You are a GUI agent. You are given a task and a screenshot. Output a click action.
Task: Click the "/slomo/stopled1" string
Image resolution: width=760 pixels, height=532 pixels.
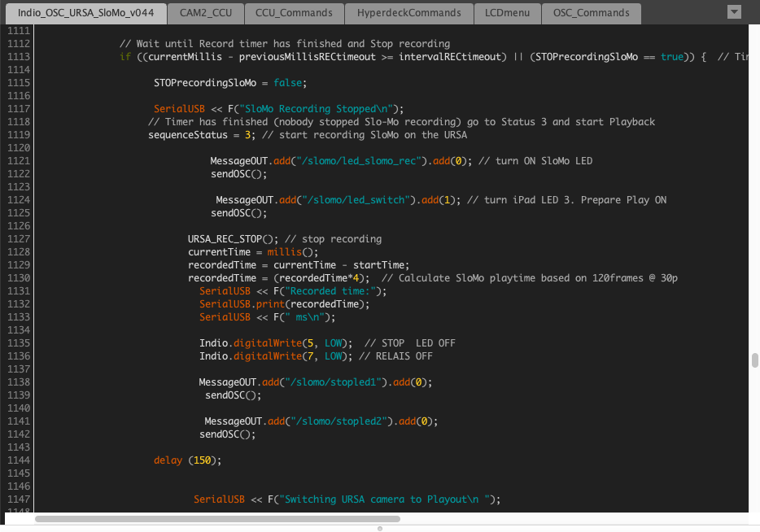tap(333, 382)
